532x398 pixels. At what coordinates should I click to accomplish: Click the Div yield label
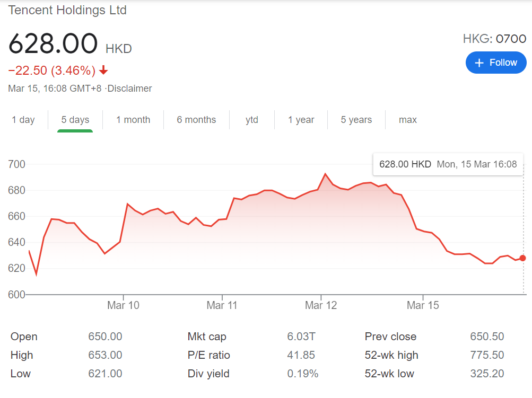pyautogui.click(x=208, y=374)
